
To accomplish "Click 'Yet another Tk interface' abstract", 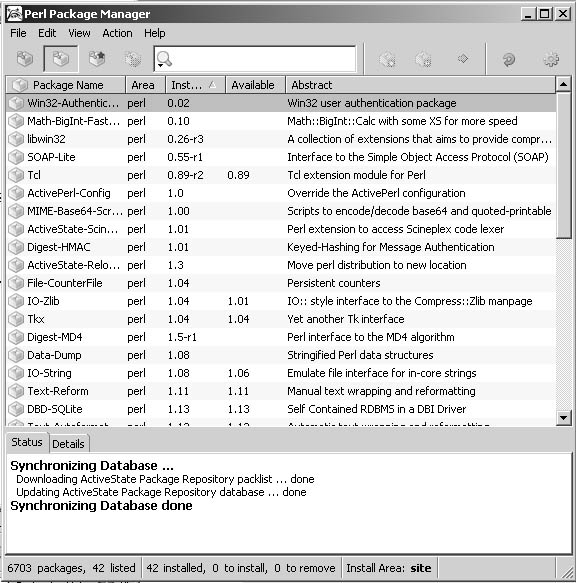I will point(345,319).
